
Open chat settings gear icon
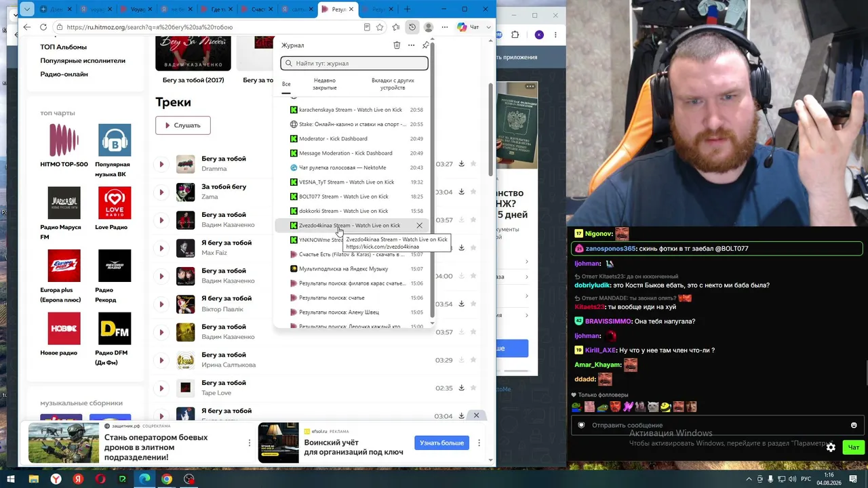(831, 447)
